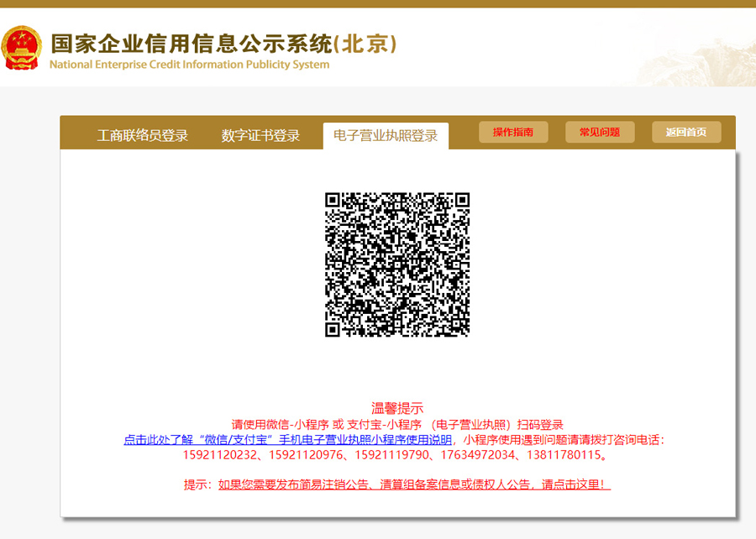Click phone number 17634972034
756x539 pixels.
click(478, 455)
